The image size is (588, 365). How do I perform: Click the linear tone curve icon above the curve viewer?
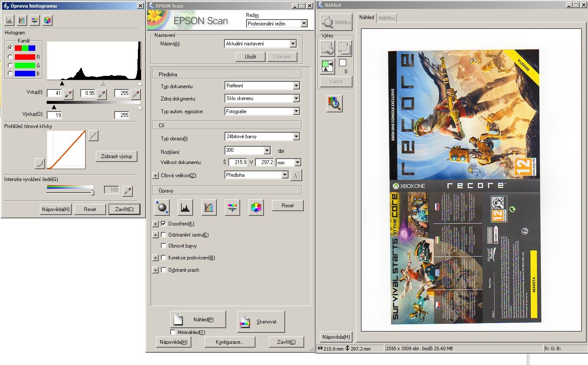[x=93, y=136]
